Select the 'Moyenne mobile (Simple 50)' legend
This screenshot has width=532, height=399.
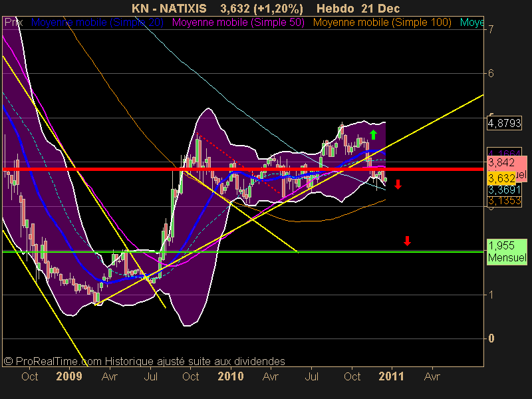click(238, 23)
